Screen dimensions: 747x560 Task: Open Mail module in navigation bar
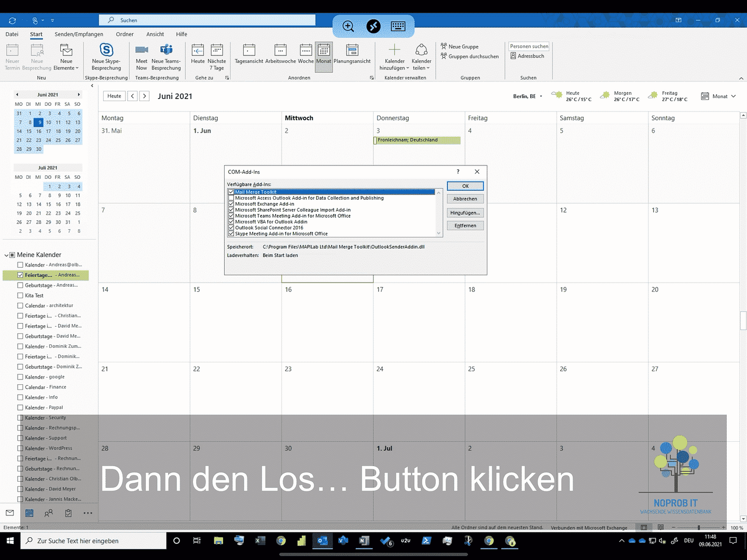tap(10, 513)
